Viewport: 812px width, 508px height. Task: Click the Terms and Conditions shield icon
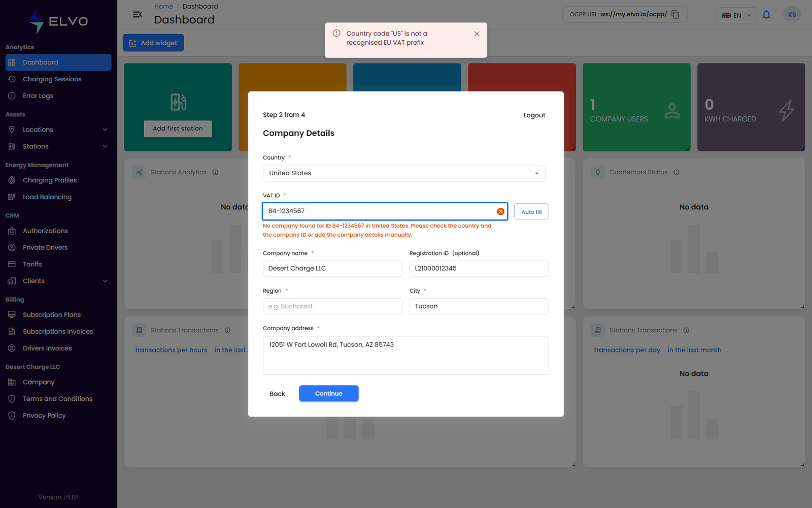(x=12, y=399)
